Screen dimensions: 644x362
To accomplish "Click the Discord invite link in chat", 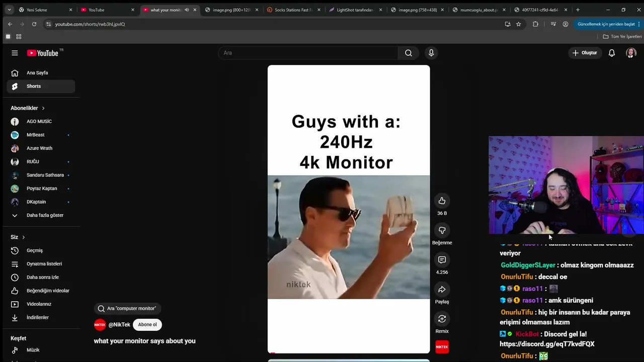I will coord(547,344).
